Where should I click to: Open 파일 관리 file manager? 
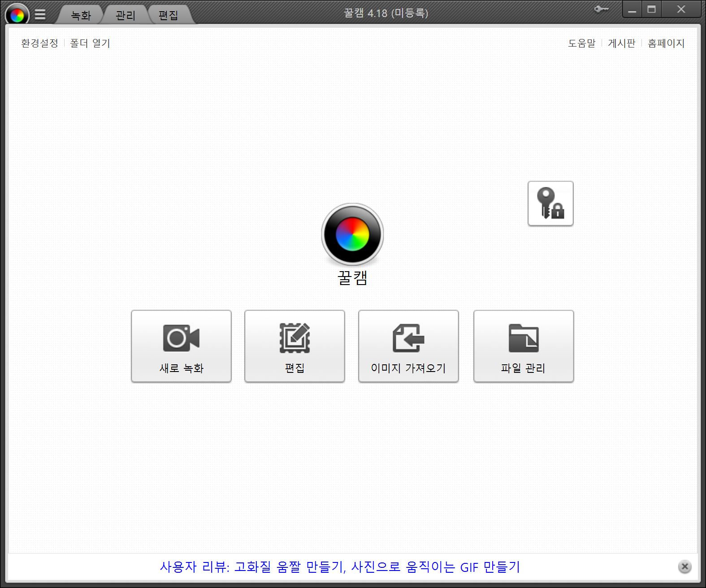(524, 346)
